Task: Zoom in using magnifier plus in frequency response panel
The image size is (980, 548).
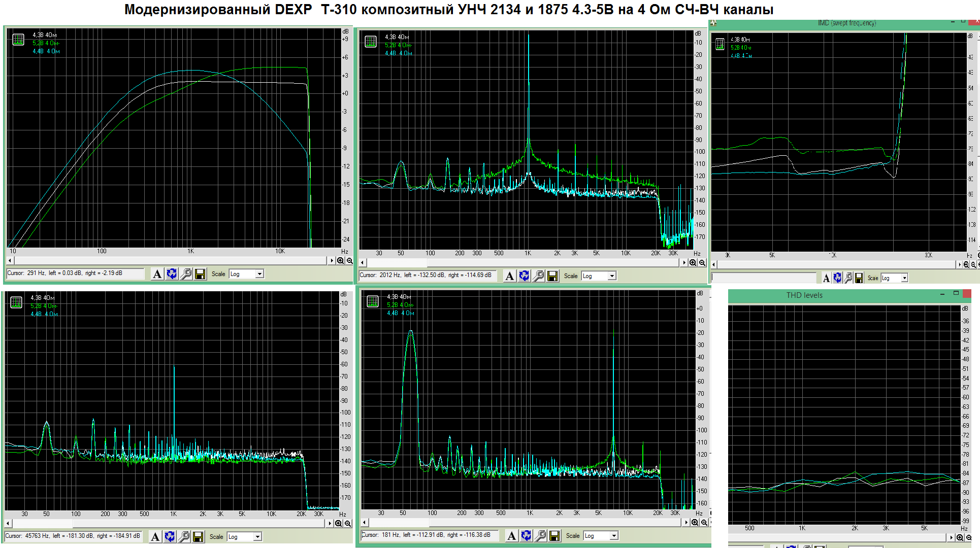Action: point(341,261)
